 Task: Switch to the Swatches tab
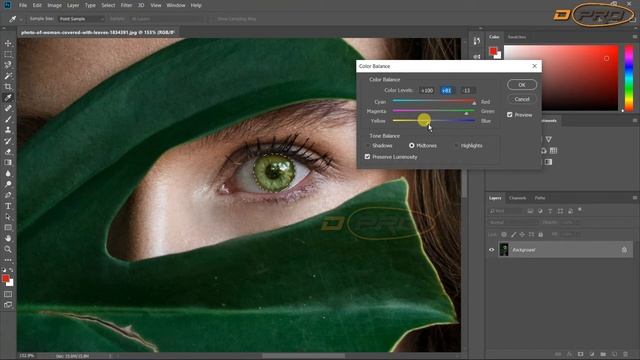pos(517,37)
